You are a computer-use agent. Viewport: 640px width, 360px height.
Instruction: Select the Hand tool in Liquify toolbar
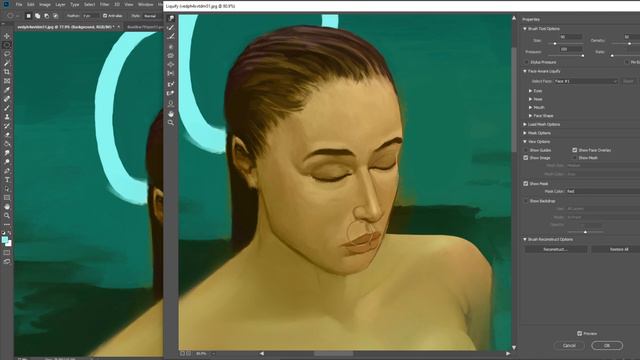pyautogui.click(x=171, y=113)
